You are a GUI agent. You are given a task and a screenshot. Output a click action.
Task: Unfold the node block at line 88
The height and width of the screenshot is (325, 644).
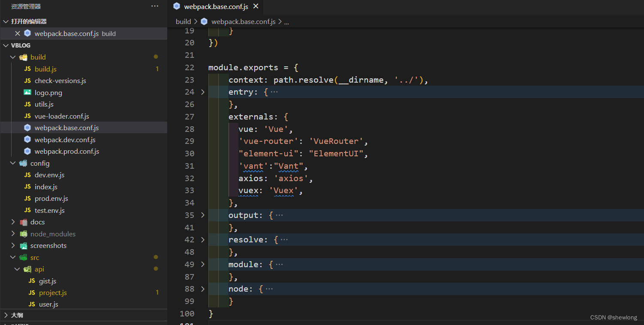pyautogui.click(x=203, y=289)
